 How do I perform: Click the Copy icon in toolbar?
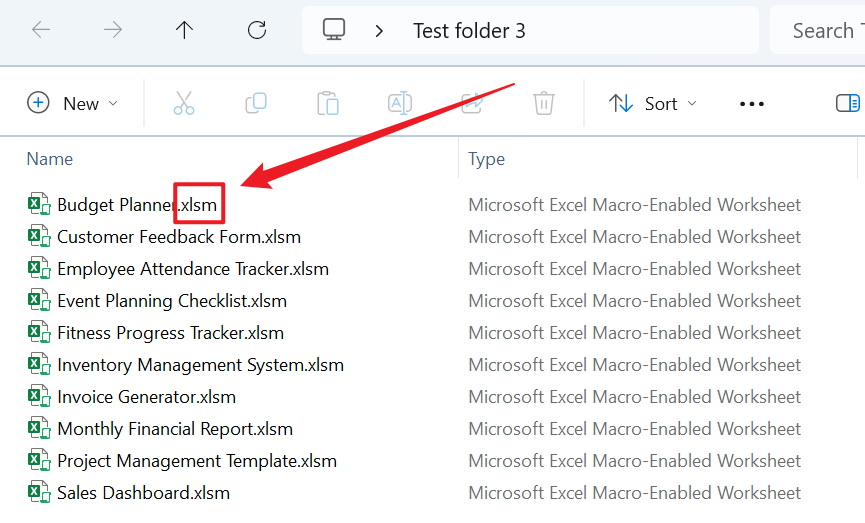tap(256, 103)
